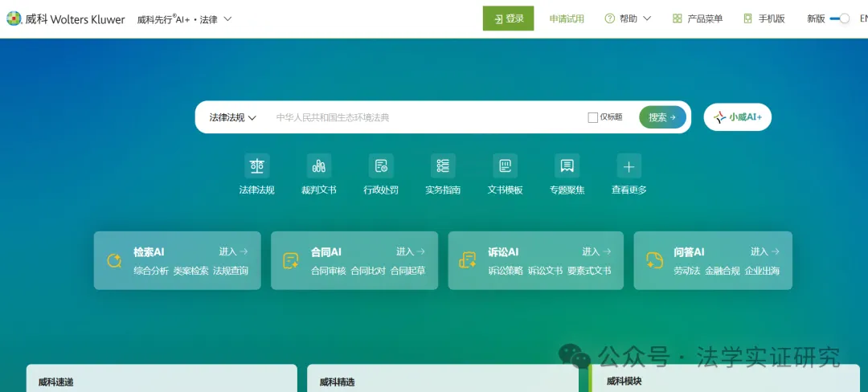
Task: Select 类案检索 under 检索AI
Action: coord(191,271)
